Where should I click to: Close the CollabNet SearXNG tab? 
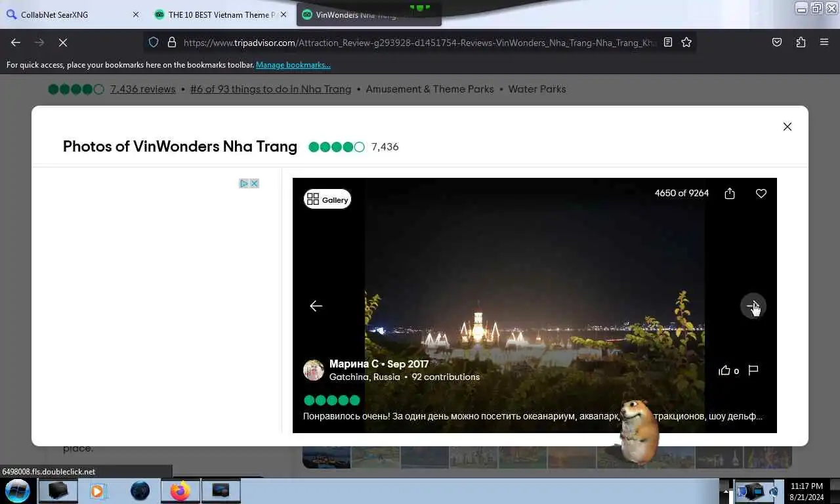coord(136,14)
